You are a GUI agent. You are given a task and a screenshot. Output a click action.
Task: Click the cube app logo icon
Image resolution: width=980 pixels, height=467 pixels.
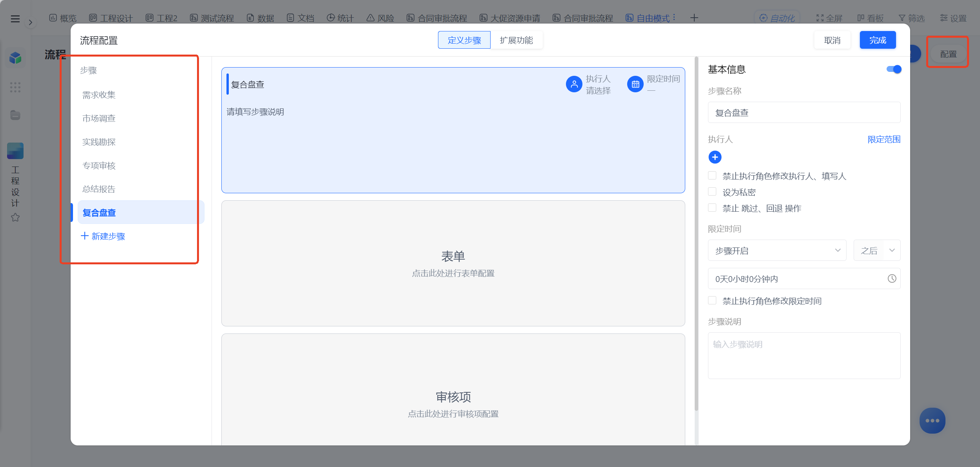tap(15, 58)
